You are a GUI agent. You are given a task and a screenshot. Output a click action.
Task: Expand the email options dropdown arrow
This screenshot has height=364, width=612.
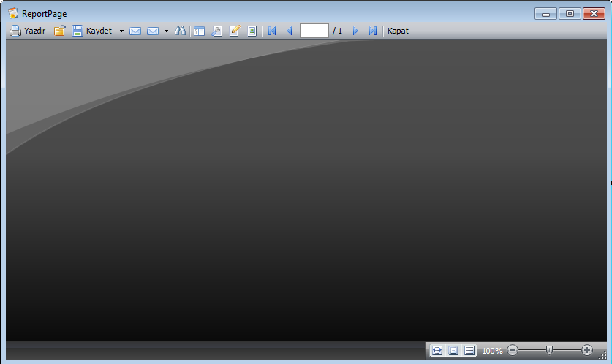[x=166, y=31]
